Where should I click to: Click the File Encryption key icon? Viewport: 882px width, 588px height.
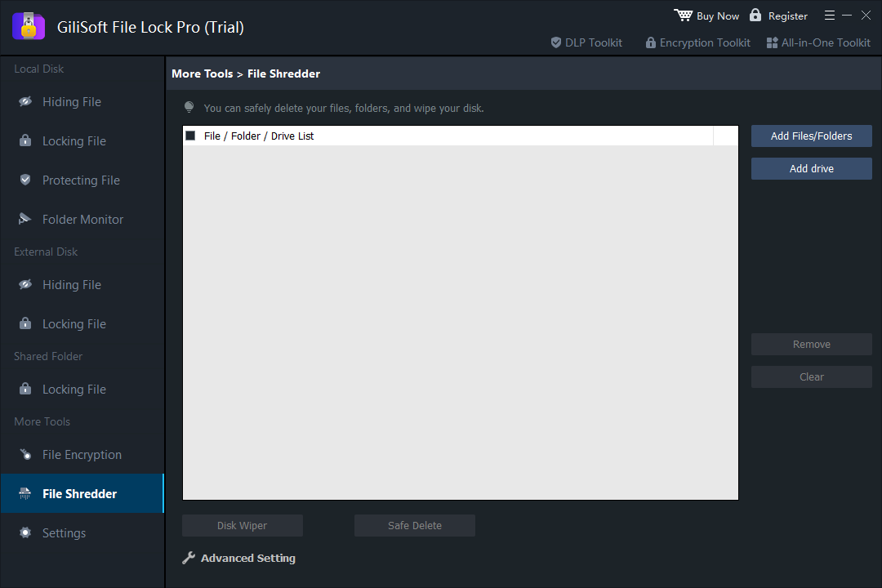[x=25, y=453]
